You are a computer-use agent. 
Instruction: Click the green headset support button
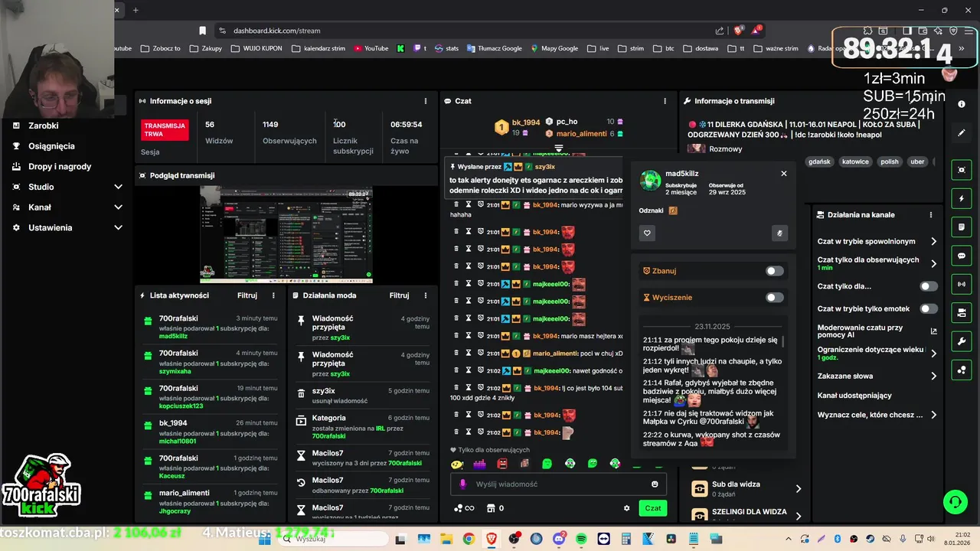955,502
